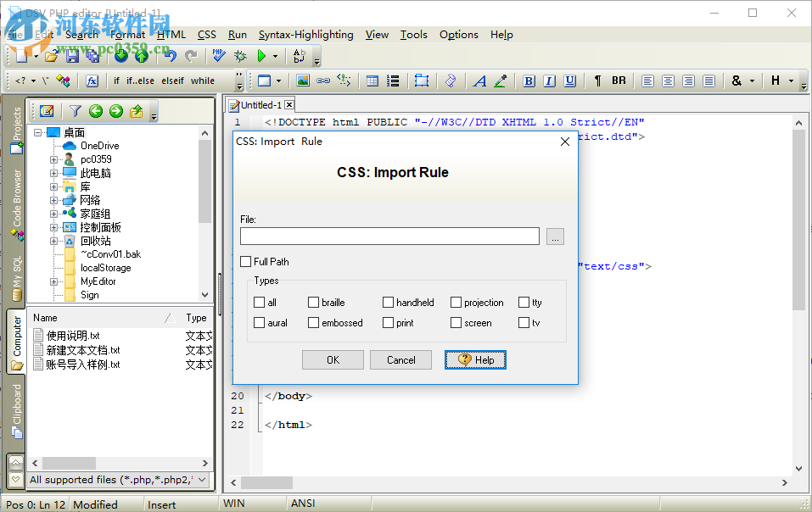Check the screen media type checkbox
This screenshot has height=512, width=812.
[x=455, y=322]
